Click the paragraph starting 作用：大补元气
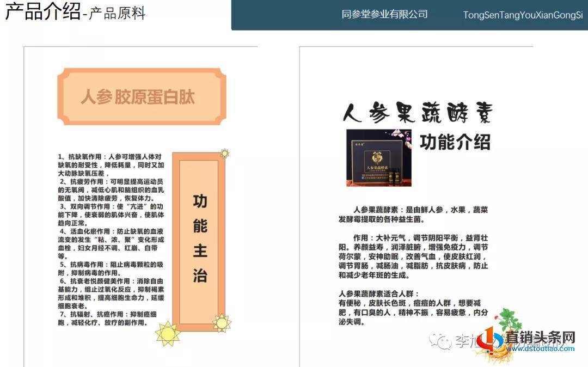 click(x=413, y=256)
